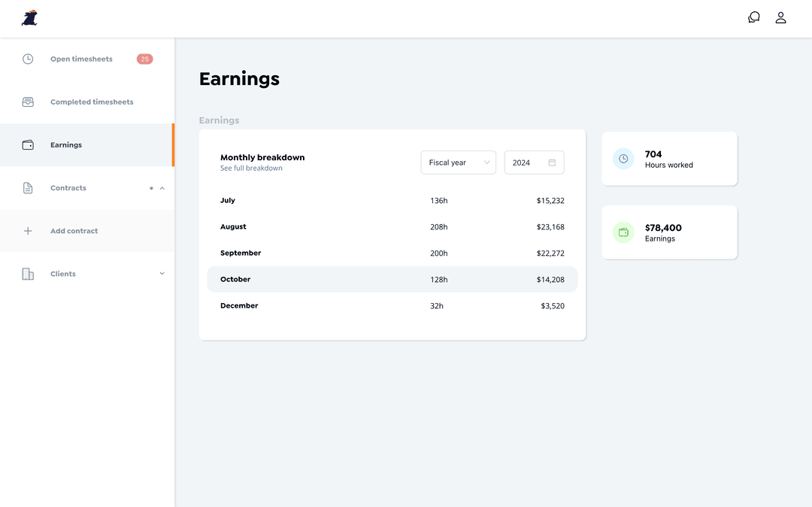Go to Open timesheets menu item
This screenshot has width=812, height=507.
click(x=81, y=59)
